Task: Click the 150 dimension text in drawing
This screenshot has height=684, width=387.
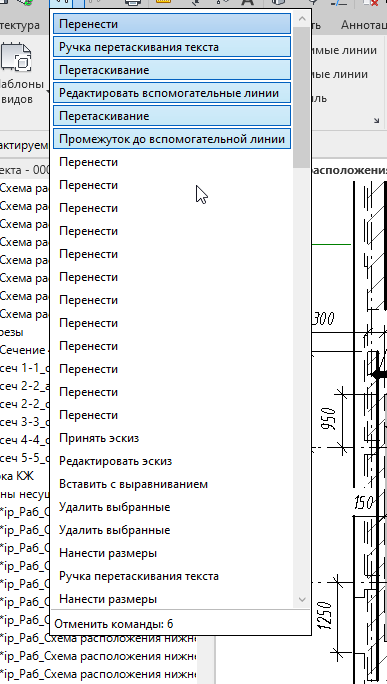Action: click(x=364, y=503)
